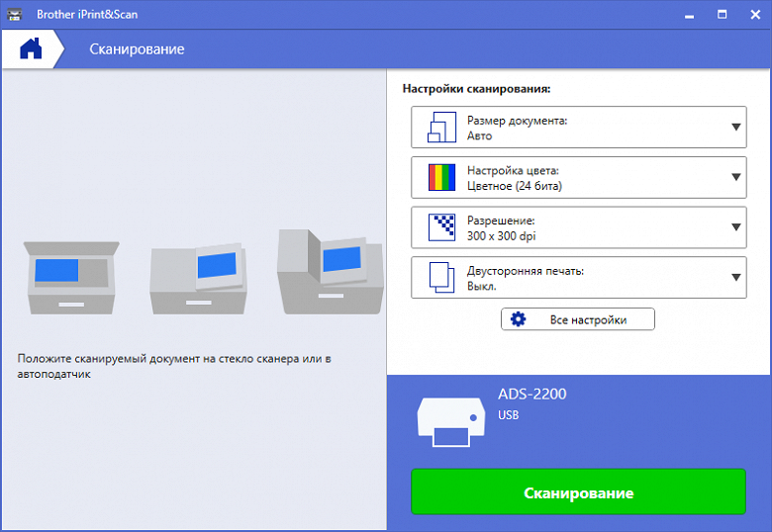Viewport: 772px width, 532px height.
Task: Click the gear icon in All settings button
Action: [x=518, y=319]
